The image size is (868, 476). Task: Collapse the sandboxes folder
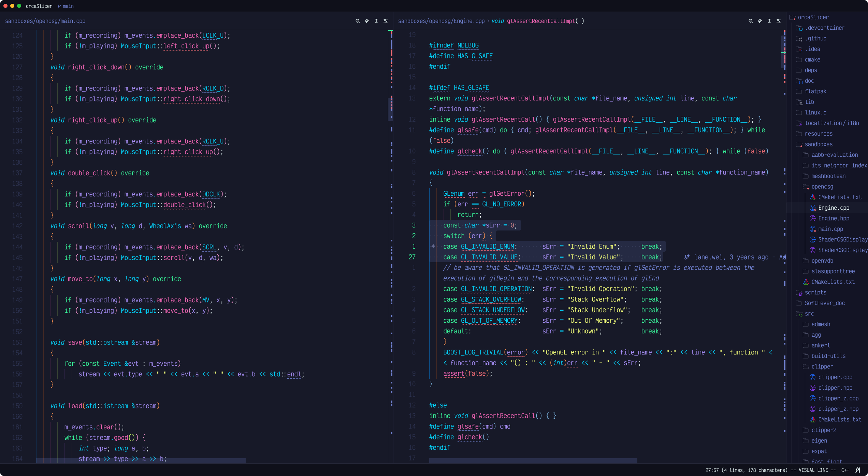pos(815,144)
